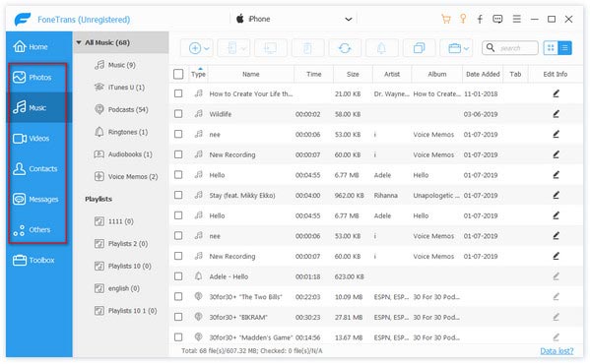The height and width of the screenshot is (364, 590).
Task: Open Toolbox in the sidebar
Action: tap(37, 260)
